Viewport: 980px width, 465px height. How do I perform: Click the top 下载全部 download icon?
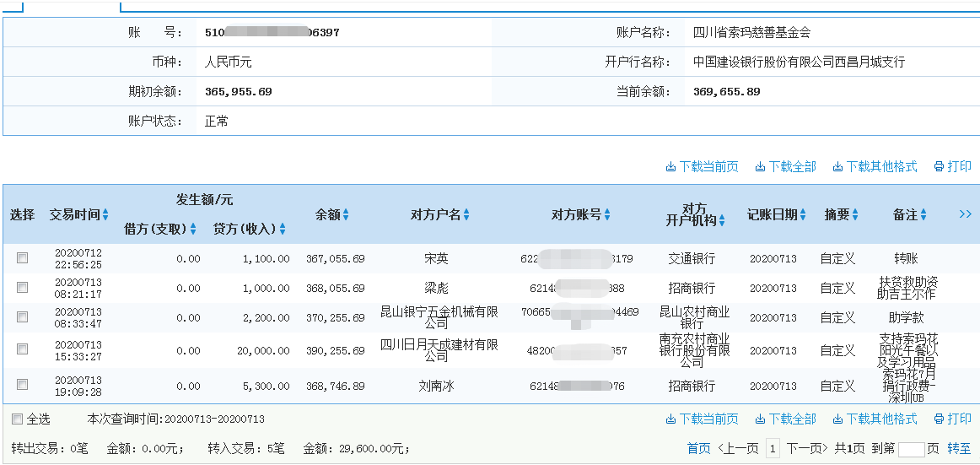pyautogui.click(x=760, y=167)
